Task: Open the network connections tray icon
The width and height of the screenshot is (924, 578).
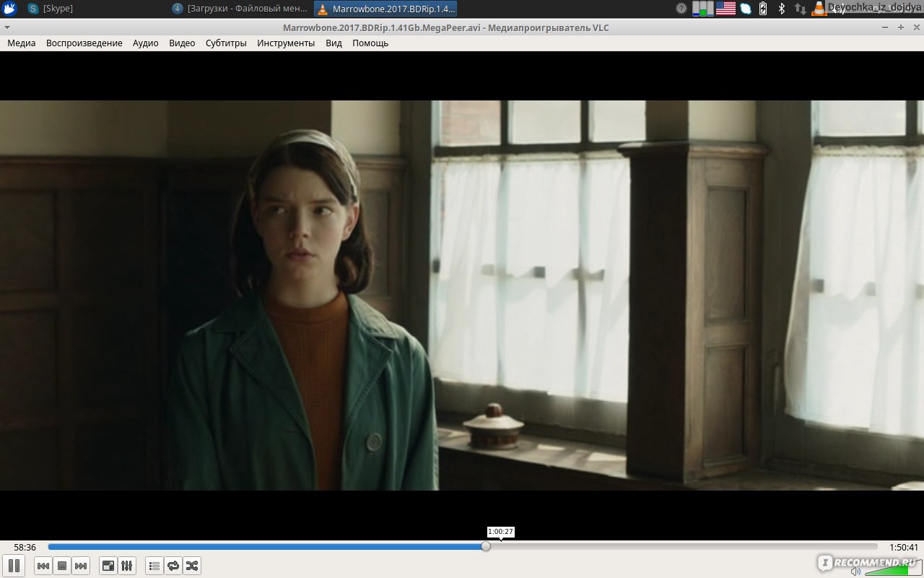Action: point(800,9)
